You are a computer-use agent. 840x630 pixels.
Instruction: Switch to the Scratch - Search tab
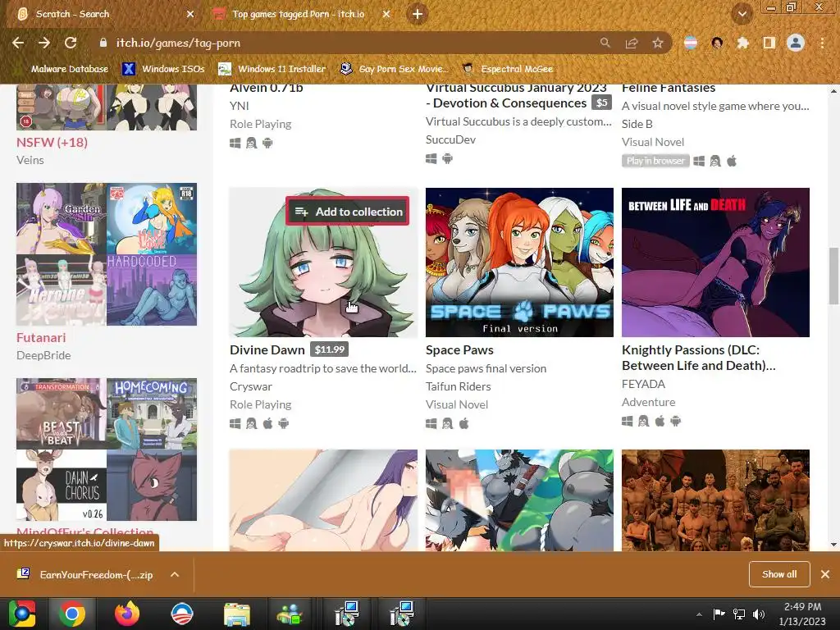click(102, 14)
